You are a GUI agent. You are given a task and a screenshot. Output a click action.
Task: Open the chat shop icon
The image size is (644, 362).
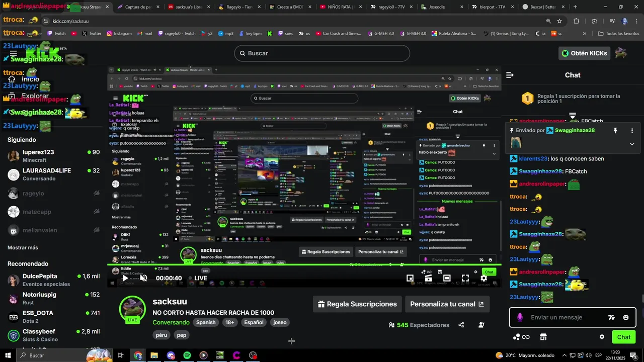click(x=543, y=337)
